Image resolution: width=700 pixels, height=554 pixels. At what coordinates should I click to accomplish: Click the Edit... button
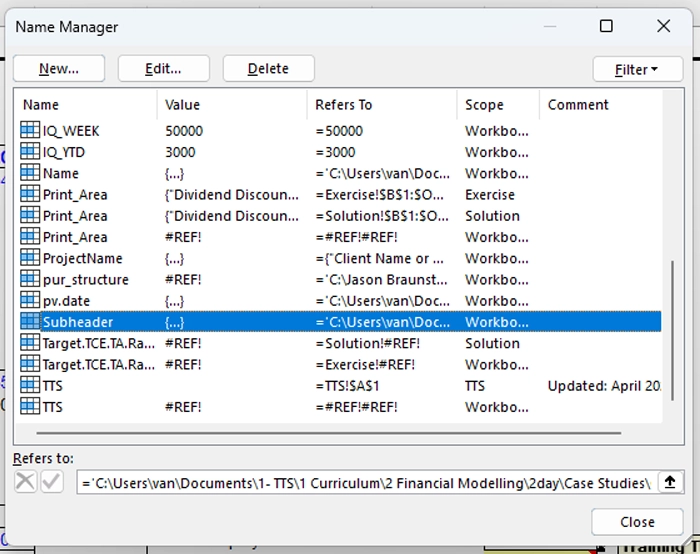(x=163, y=68)
